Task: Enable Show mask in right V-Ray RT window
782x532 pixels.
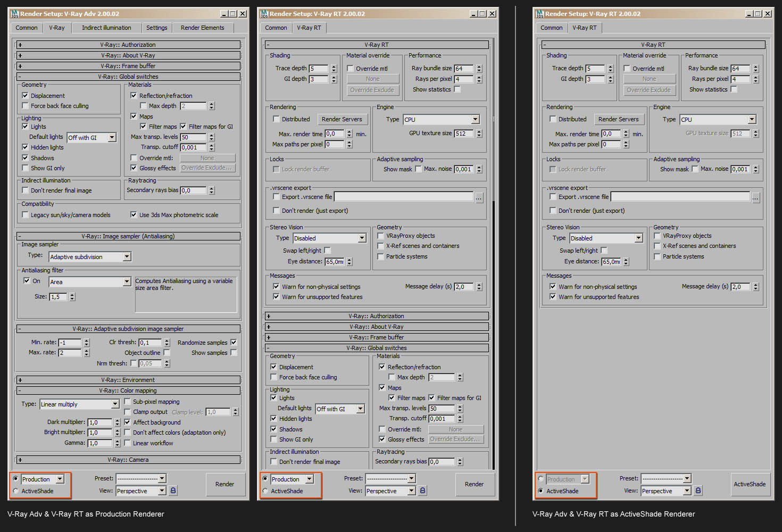Action: [695, 169]
